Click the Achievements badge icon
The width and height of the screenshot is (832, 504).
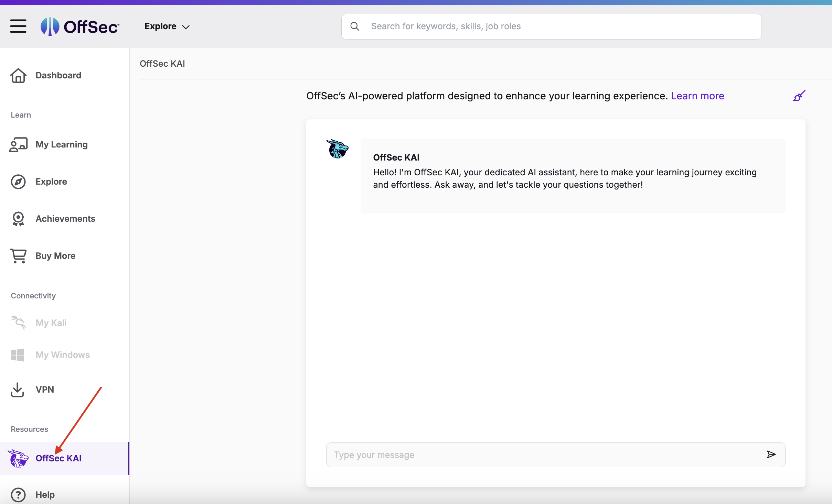coord(18,219)
